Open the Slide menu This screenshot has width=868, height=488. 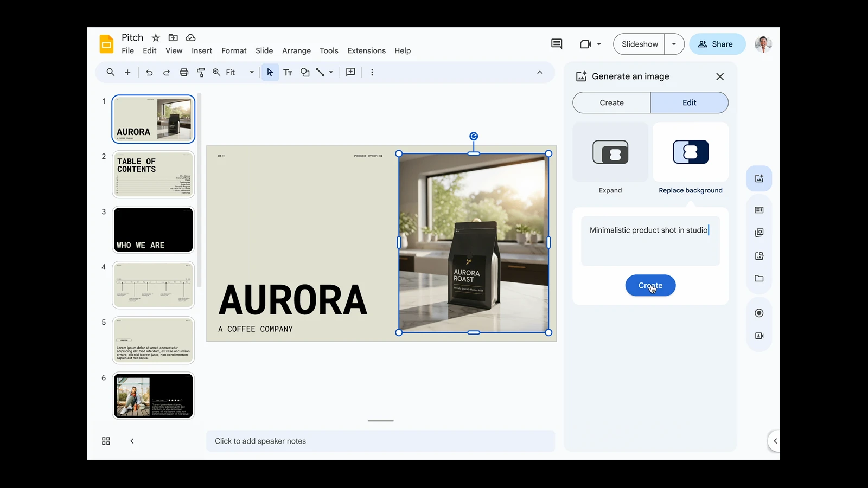coord(264,50)
